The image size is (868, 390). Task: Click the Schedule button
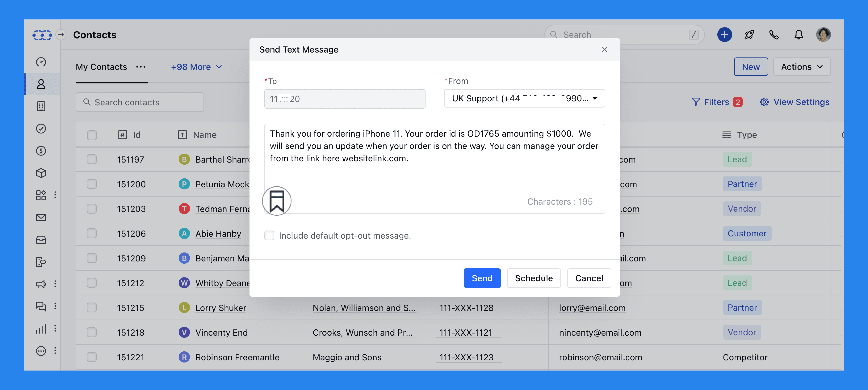533,278
